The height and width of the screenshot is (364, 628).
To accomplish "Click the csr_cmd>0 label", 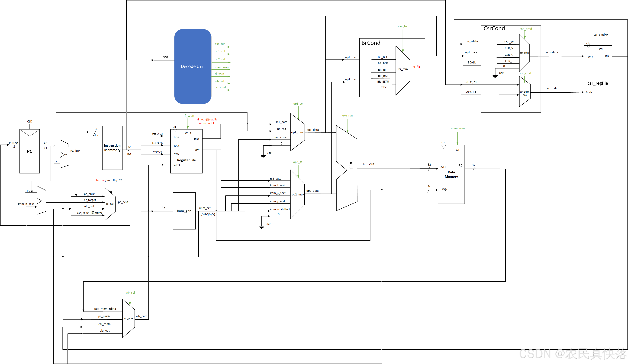I will (x=601, y=35).
